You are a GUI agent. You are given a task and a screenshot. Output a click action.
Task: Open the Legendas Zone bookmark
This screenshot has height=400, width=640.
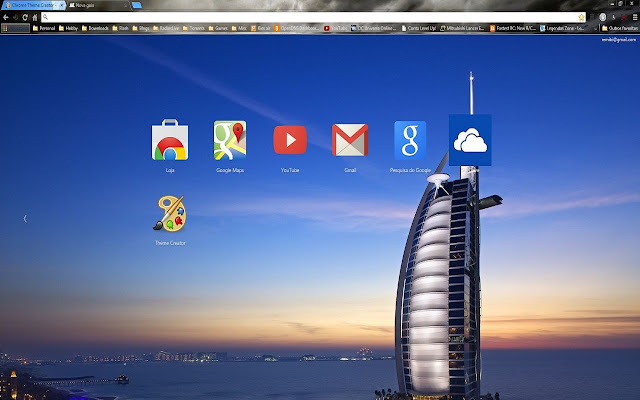562,28
